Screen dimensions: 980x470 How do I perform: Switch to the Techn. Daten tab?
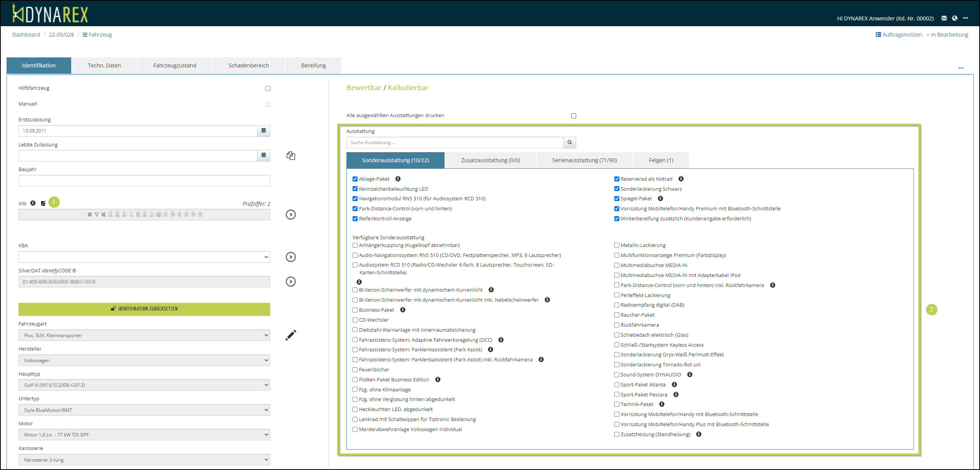[x=104, y=65]
